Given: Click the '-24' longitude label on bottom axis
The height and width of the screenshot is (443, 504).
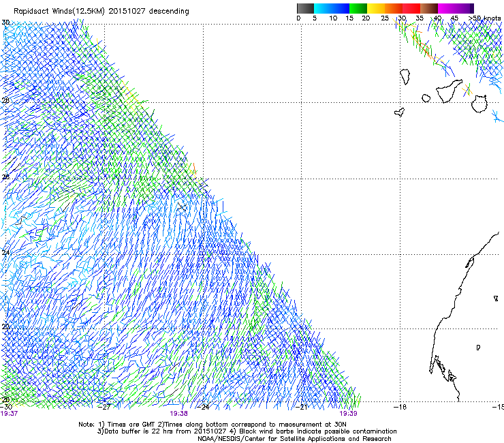Looking at the screenshot, I should pyautogui.click(x=203, y=407).
